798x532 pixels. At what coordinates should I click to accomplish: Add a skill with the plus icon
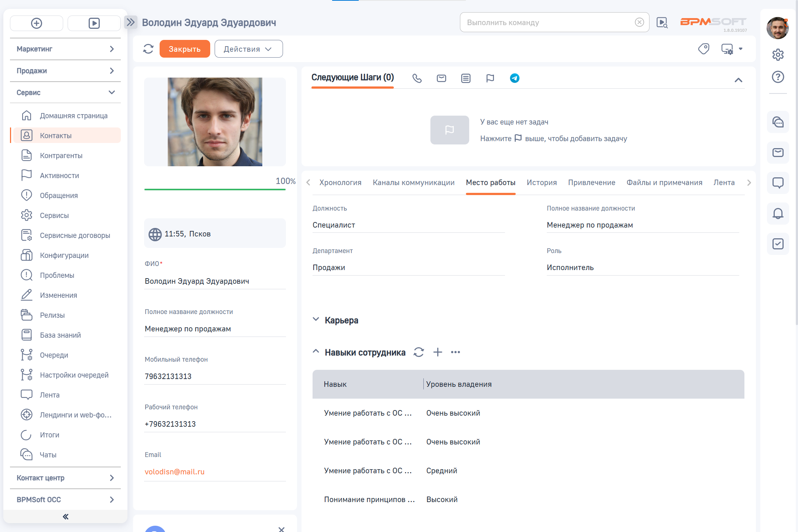click(x=437, y=352)
